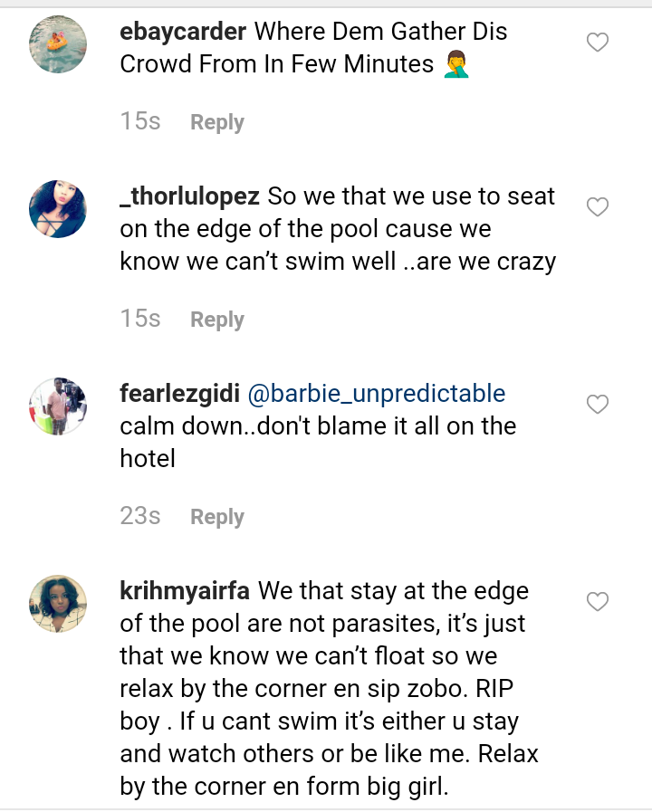652x812 pixels.
Task: View krihmyairfa's profile avatar
Action: 58,603
